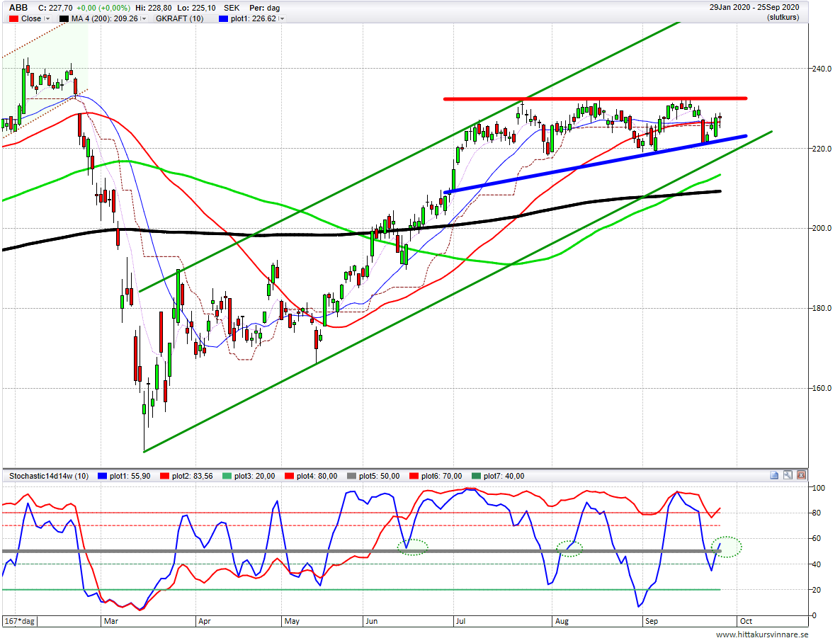
Task: Click the Mar label on time axis
Action: (x=111, y=622)
